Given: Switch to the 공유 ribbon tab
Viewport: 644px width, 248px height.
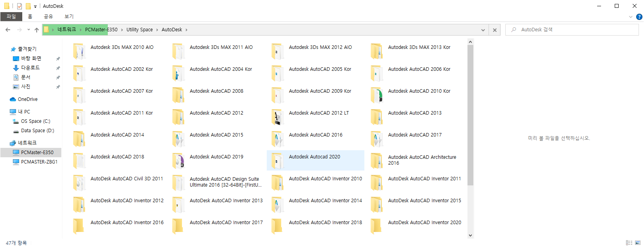Looking at the screenshot, I should coord(48,16).
